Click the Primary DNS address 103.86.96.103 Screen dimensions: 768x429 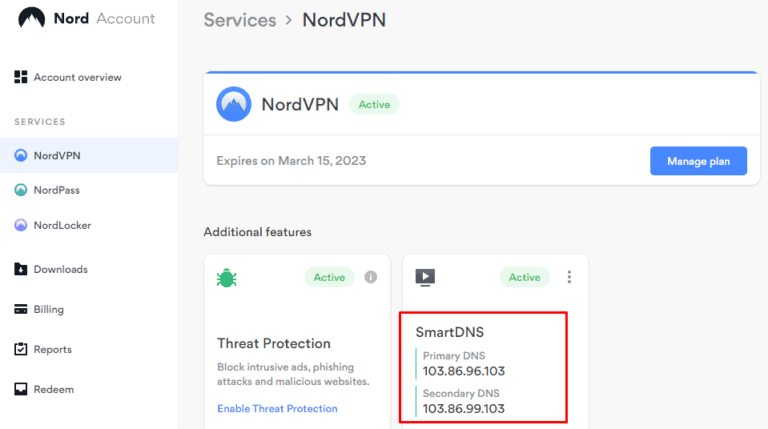click(x=463, y=372)
